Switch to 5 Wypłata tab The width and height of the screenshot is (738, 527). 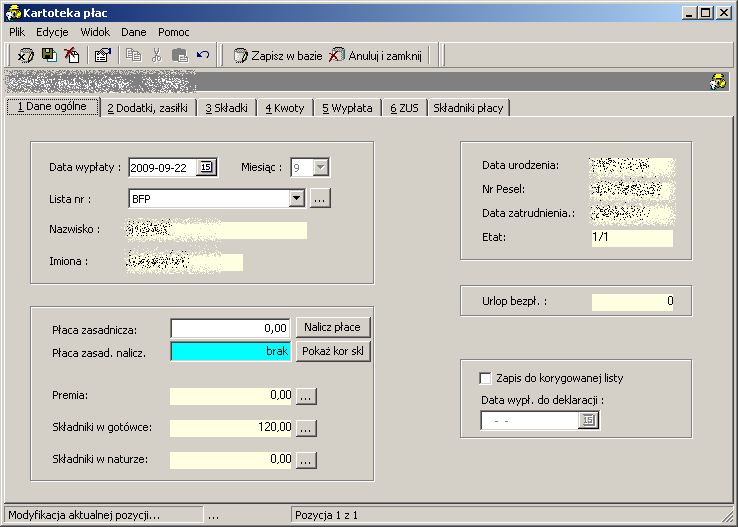point(347,108)
